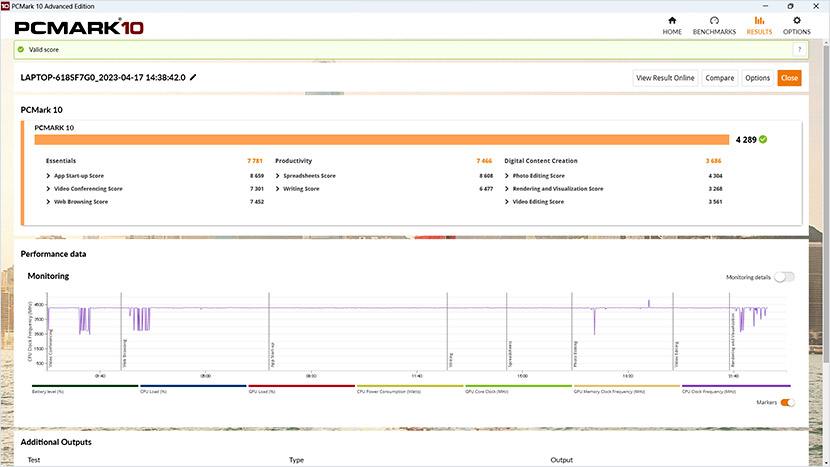
Task: Click the Compare button
Action: point(719,78)
